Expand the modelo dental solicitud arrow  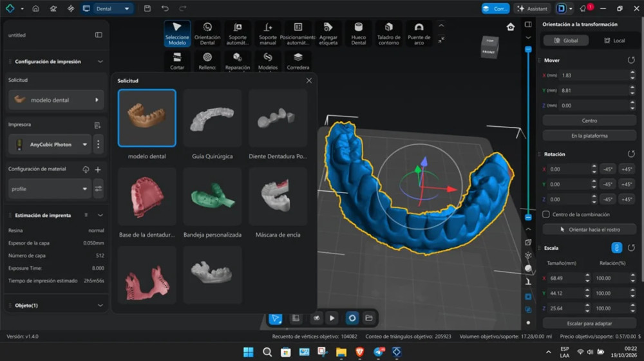tap(97, 100)
